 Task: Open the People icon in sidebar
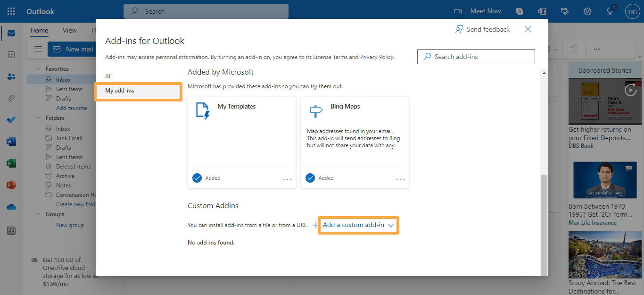[11, 76]
